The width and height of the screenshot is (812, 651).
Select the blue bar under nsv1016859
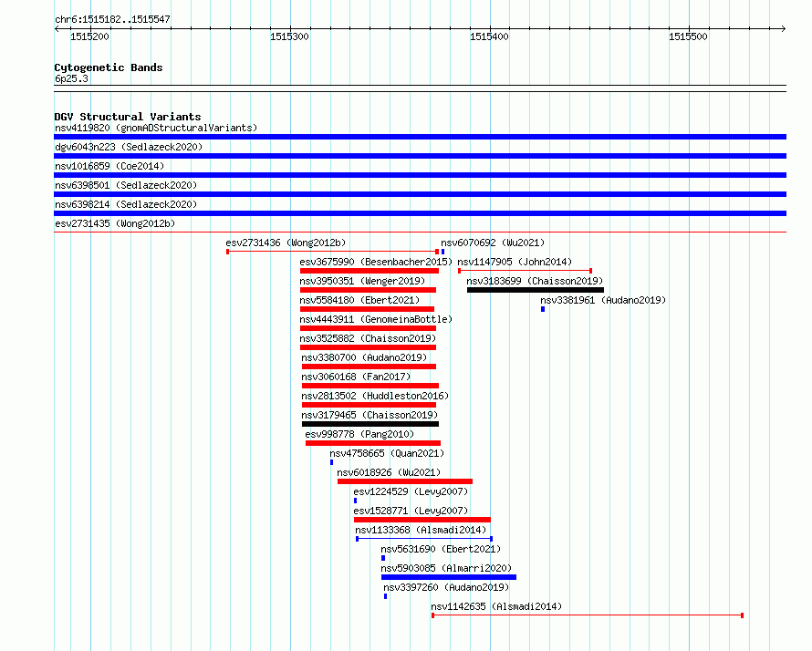click(x=420, y=175)
